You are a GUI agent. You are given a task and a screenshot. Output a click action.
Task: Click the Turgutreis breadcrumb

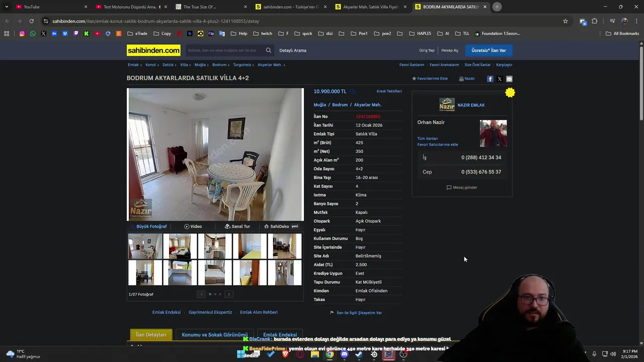242,65
